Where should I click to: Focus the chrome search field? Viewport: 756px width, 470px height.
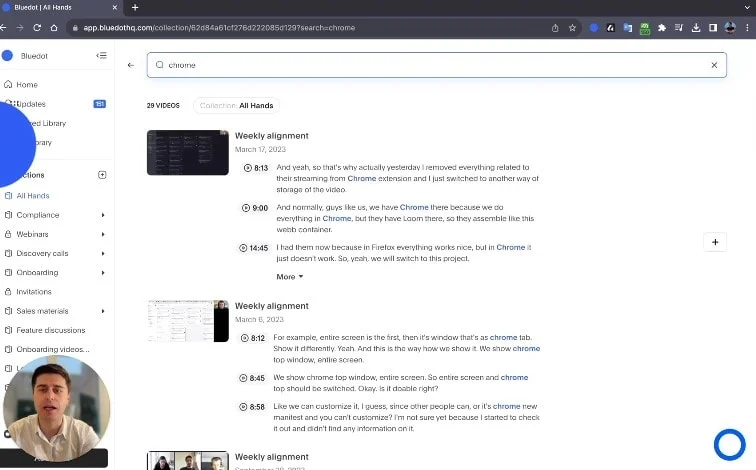click(436, 65)
